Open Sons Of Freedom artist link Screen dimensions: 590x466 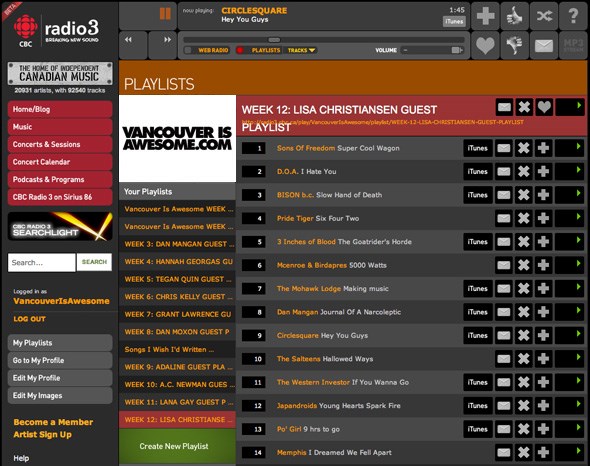tap(306, 148)
